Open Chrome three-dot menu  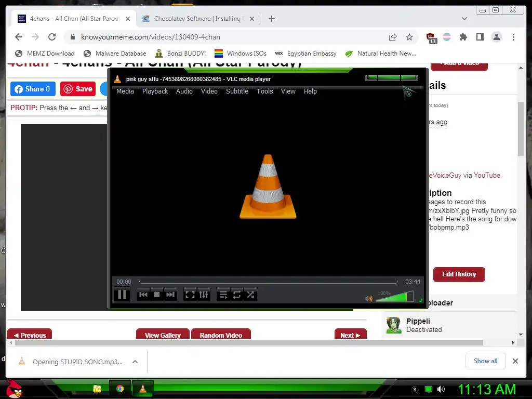point(513,37)
